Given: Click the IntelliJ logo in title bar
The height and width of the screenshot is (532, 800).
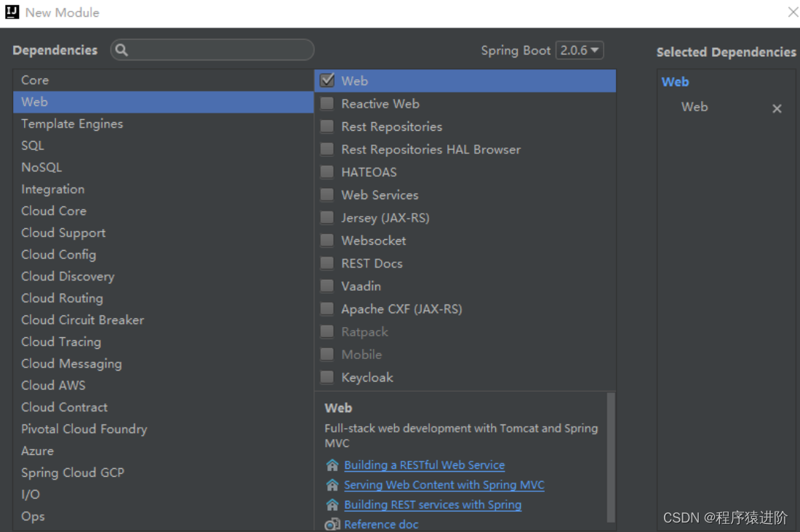Looking at the screenshot, I should tap(12, 12).
